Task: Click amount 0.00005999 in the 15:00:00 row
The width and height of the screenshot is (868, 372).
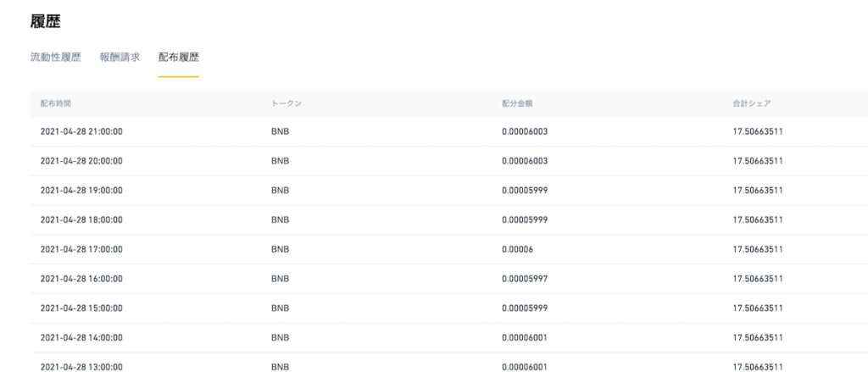Action: (x=525, y=308)
